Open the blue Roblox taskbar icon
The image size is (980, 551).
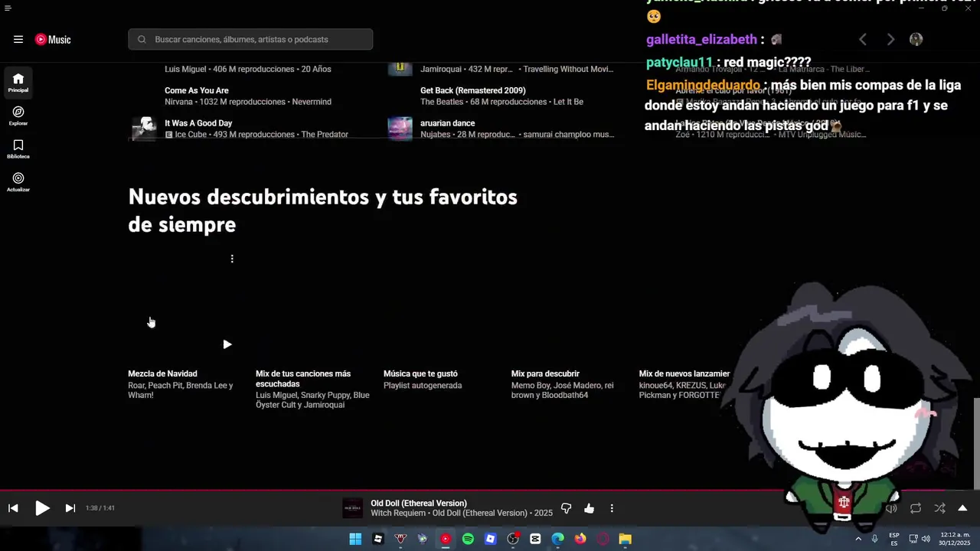pyautogui.click(x=491, y=539)
